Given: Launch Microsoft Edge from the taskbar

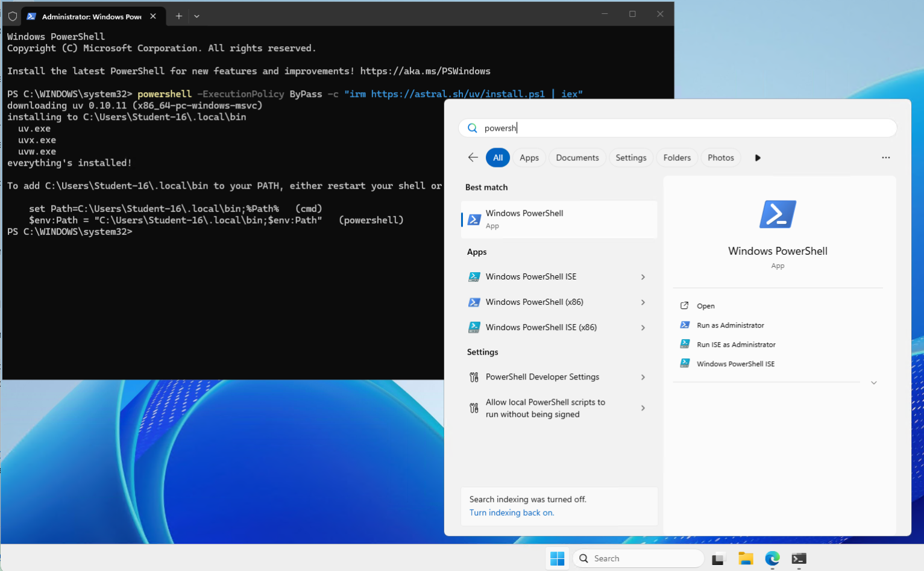Looking at the screenshot, I should [x=772, y=559].
